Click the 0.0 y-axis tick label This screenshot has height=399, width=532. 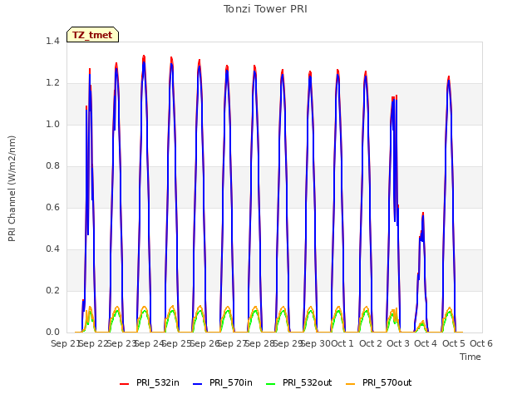tap(52, 332)
